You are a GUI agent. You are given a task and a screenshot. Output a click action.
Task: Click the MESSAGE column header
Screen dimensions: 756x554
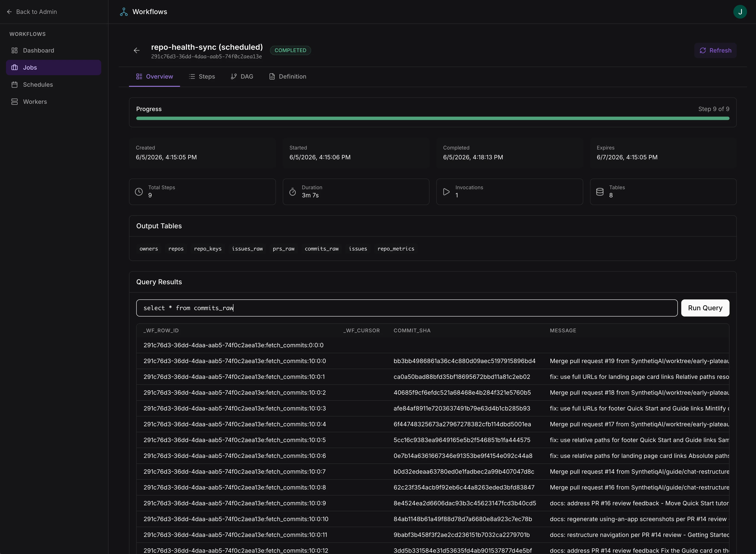[x=563, y=331]
